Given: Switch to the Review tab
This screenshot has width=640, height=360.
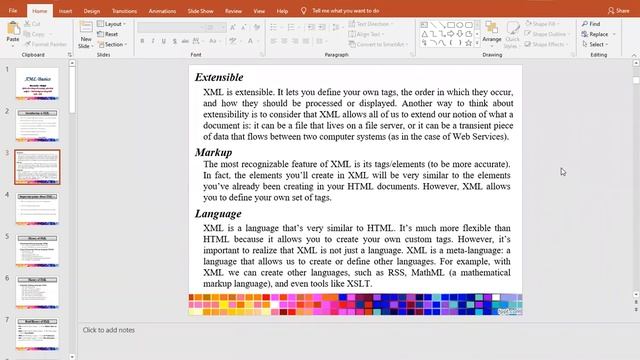Looking at the screenshot, I should [x=233, y=11].
